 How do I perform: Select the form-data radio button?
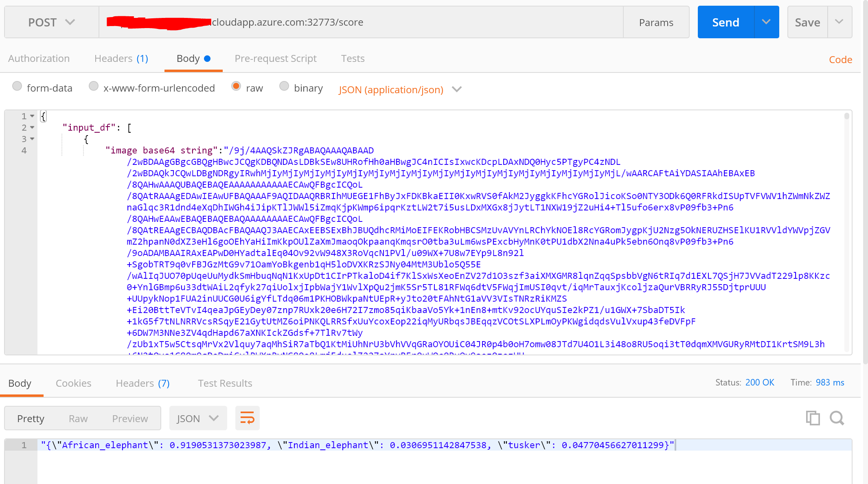pyautogui.click(x=17, y=86)
